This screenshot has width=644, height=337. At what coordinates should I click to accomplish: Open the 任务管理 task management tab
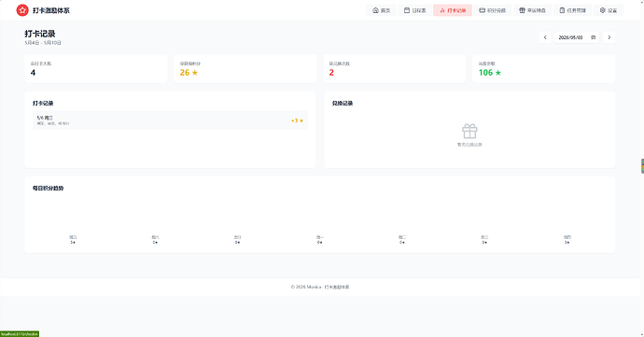click(572, 10)
